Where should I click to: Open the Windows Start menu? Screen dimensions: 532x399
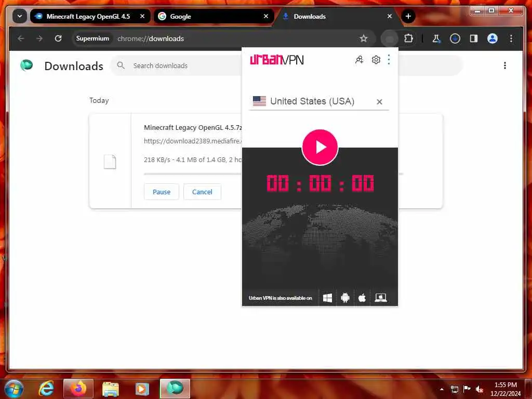coord(14,389)
